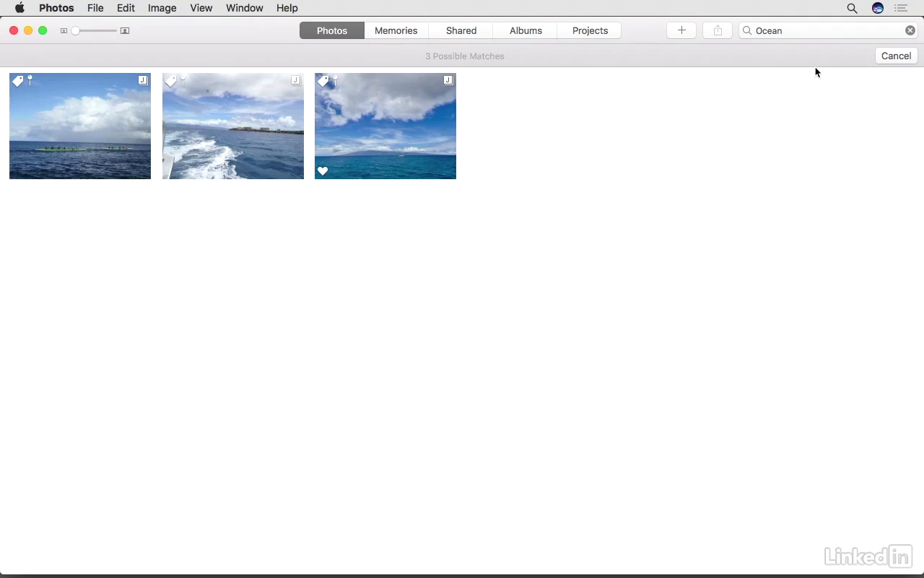
Task: Click JPEG badge on boat wake photo
Action: (x=296, y=80)
